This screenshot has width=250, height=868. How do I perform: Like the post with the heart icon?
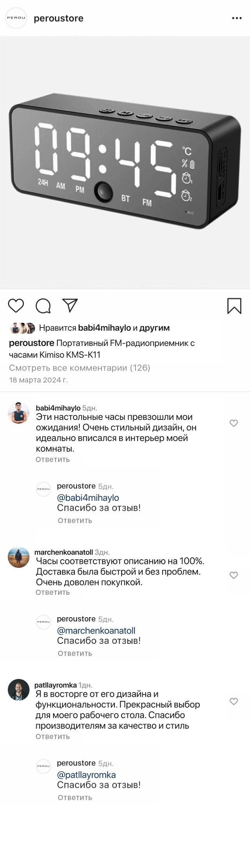pos(16,306)
